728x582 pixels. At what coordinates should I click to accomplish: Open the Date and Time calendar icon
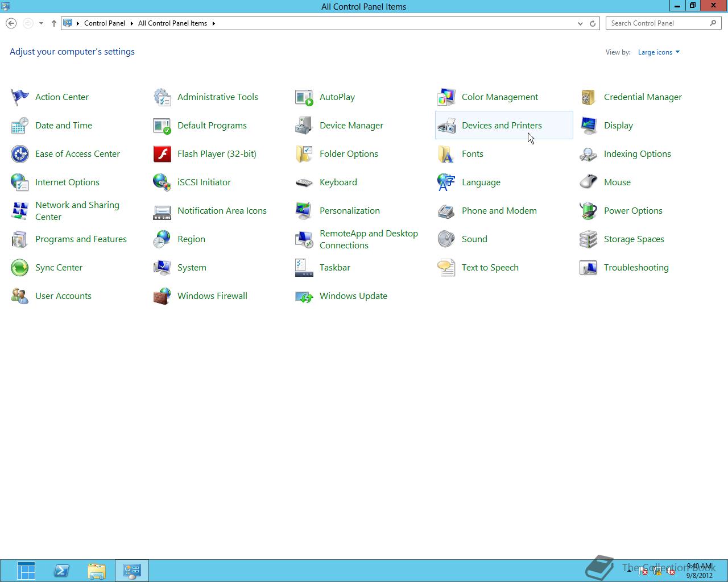(20, 126)
